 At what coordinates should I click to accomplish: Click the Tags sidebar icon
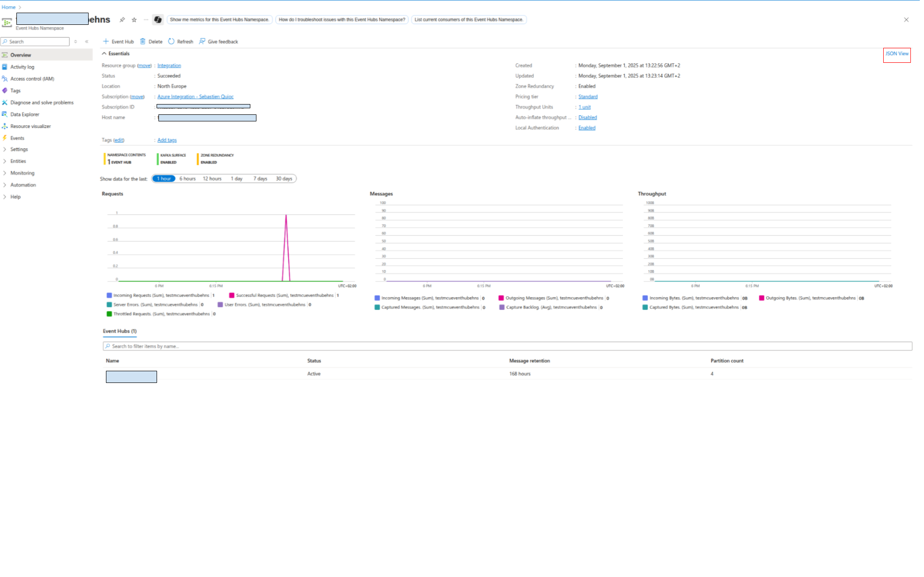coord(5,90)
